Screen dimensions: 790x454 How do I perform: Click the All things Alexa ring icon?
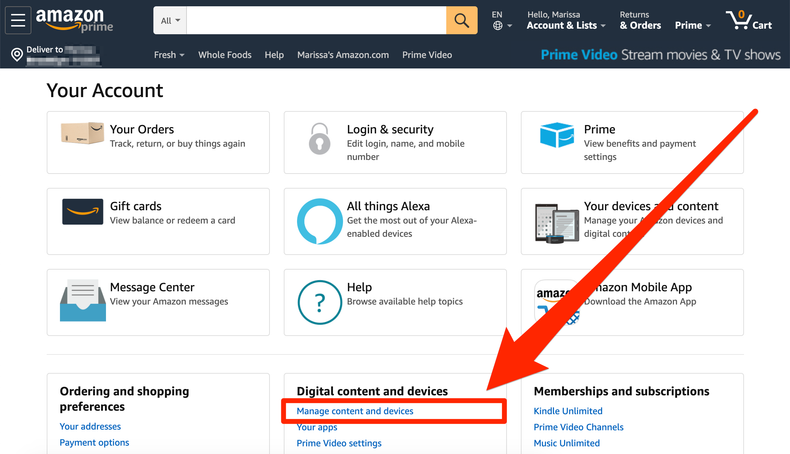[x=319, y=220]
